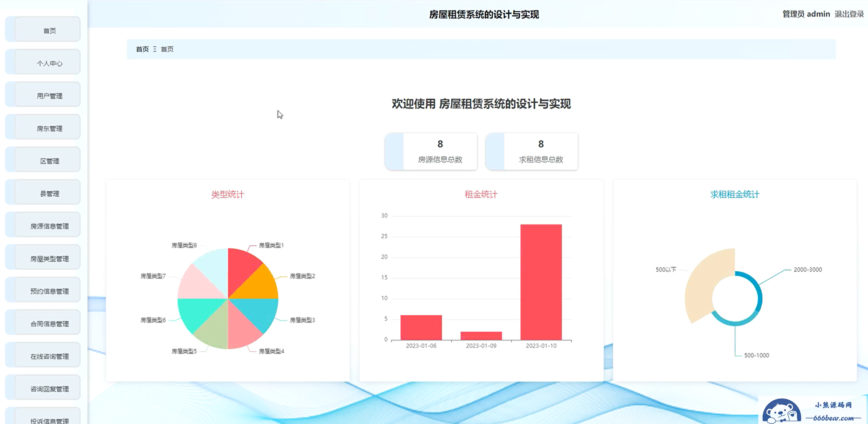868x424 pixels.
Task: Click the second 首页 breadcrumb item
Action: coord(167,49)
